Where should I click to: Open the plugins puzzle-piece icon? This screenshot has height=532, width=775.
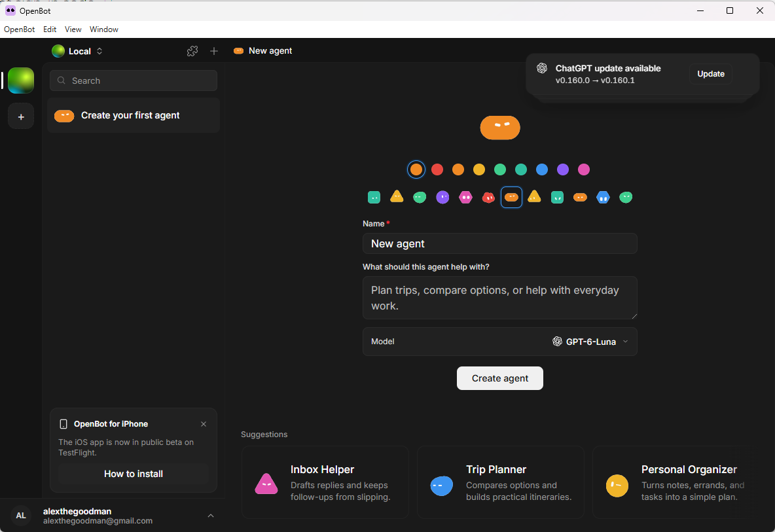point(192,51)
